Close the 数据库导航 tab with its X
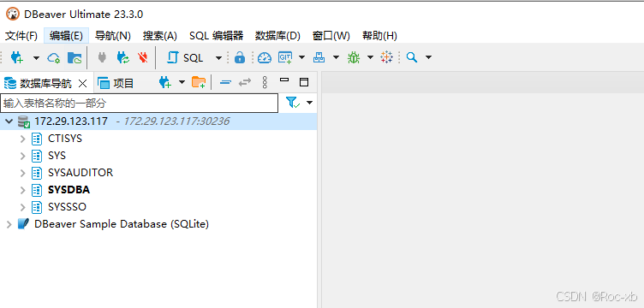 click(82, 84)
